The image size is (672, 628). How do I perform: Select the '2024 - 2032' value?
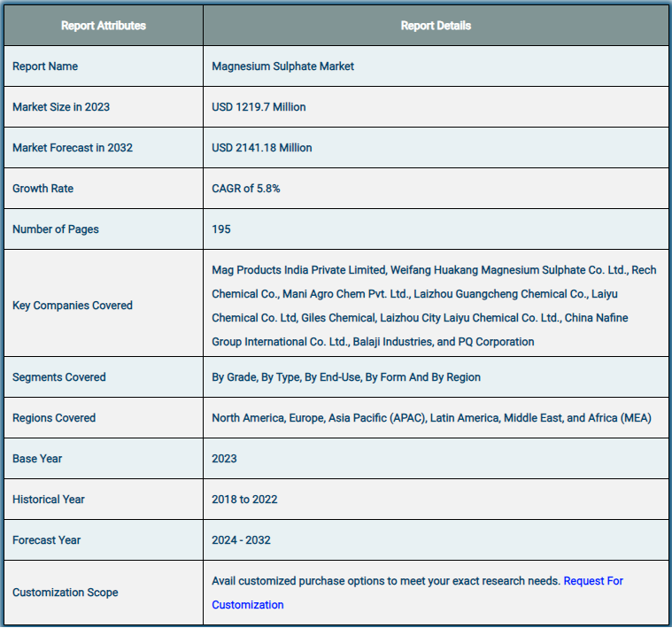pyautogui.click(x=241, y=540)
